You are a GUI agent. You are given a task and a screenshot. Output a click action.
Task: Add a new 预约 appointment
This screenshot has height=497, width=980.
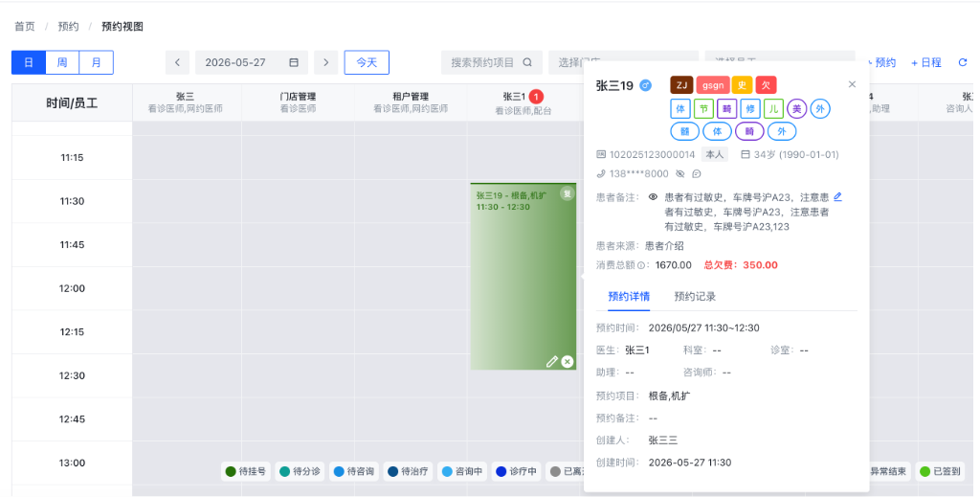881,62
